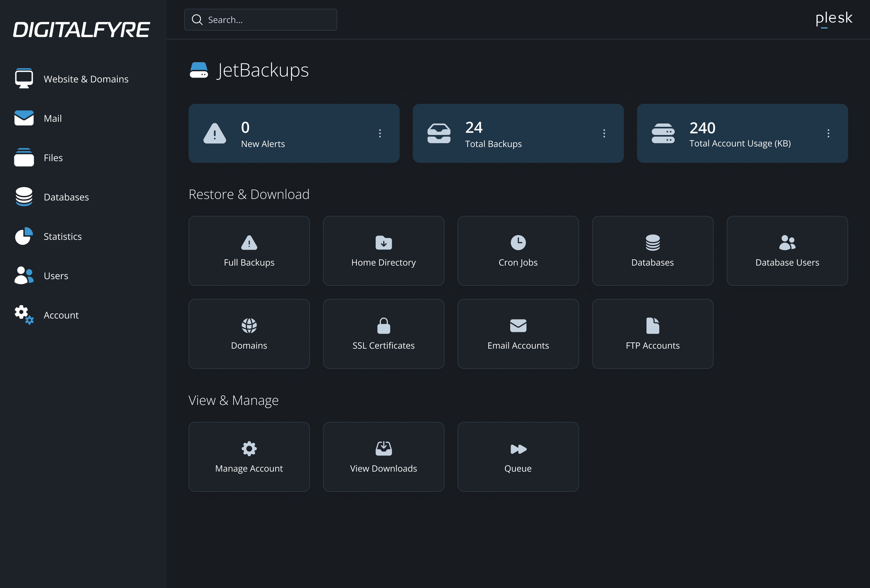Open the Total Backups card options menu
Screen dimensions: 870x588
pyautogui.click(x=604, y=133)
